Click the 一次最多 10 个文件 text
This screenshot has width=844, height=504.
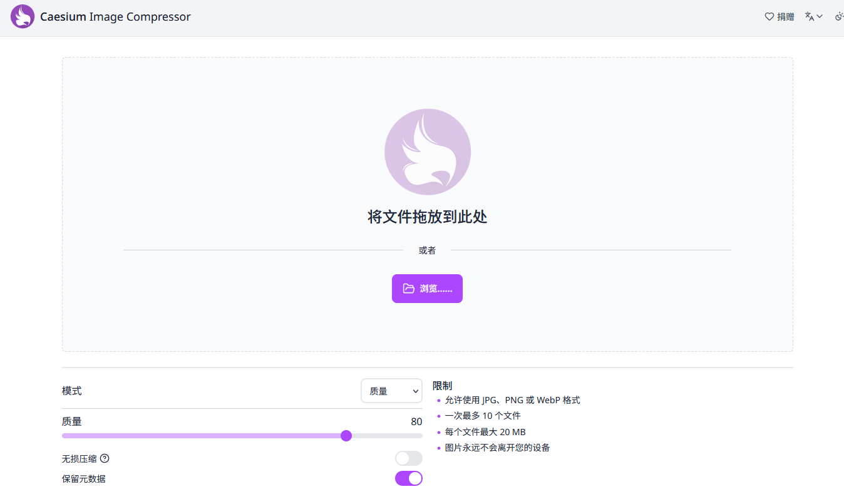(x=483, y=416)
